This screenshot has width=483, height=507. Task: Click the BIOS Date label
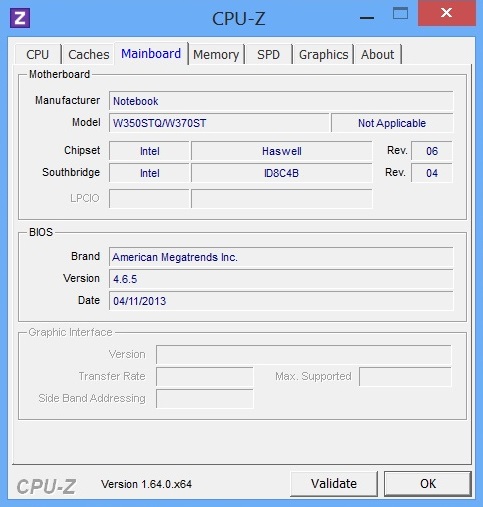[x=89, y=300]
